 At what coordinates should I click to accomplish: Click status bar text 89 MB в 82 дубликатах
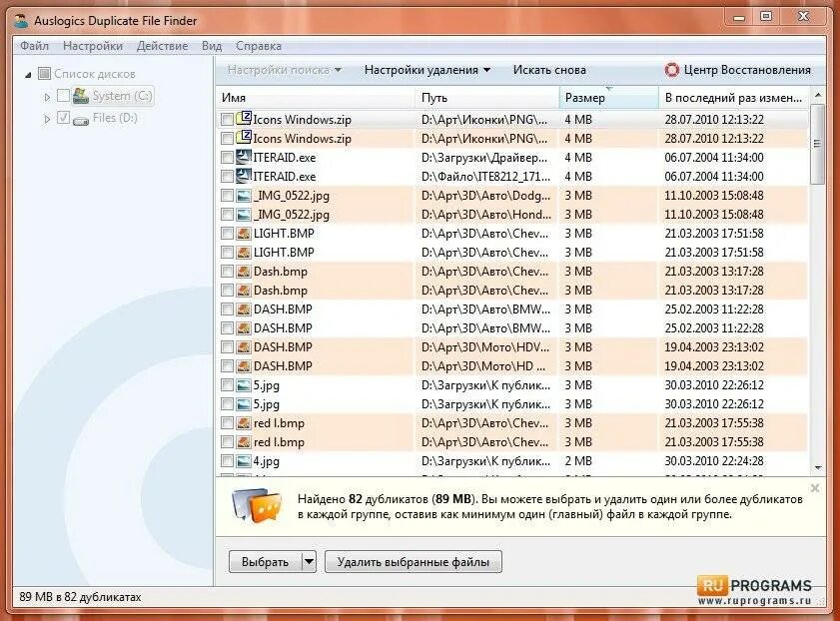(x=80, y=597)
